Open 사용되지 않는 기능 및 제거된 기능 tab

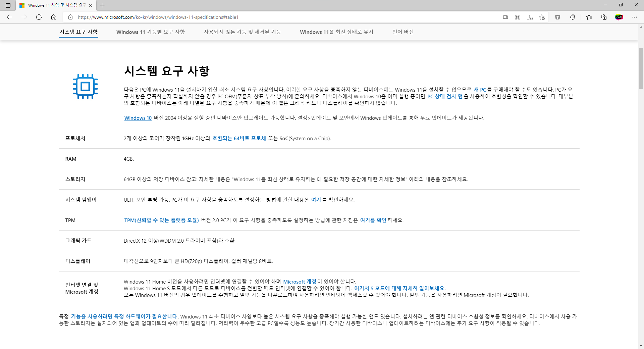pos(242,32)
